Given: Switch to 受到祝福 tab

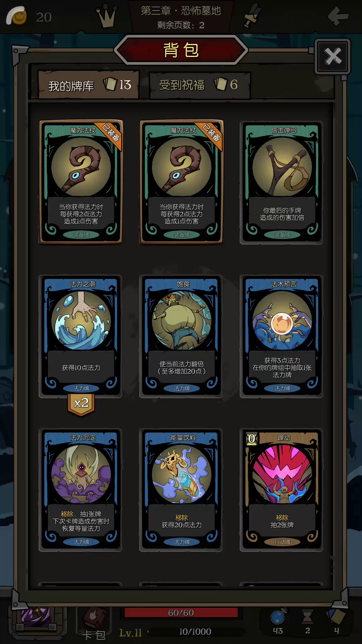Looking at the screenshot, I should tap(199, 85).
